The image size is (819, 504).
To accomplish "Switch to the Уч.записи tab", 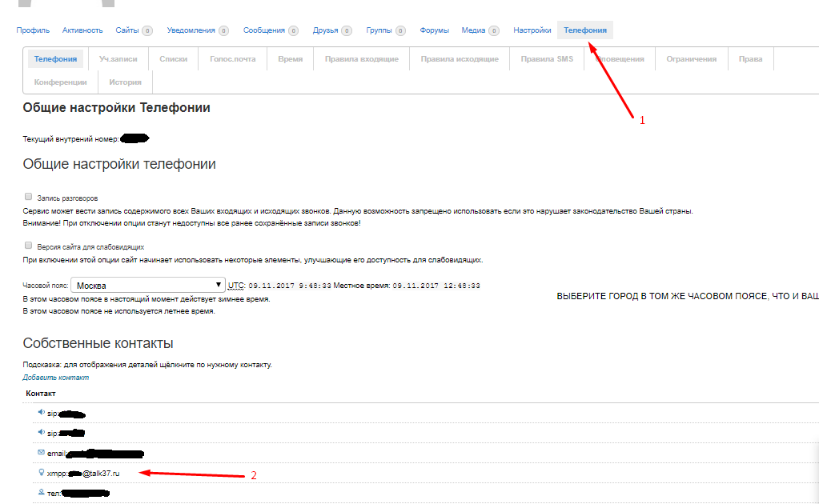I will coord(118,59).
